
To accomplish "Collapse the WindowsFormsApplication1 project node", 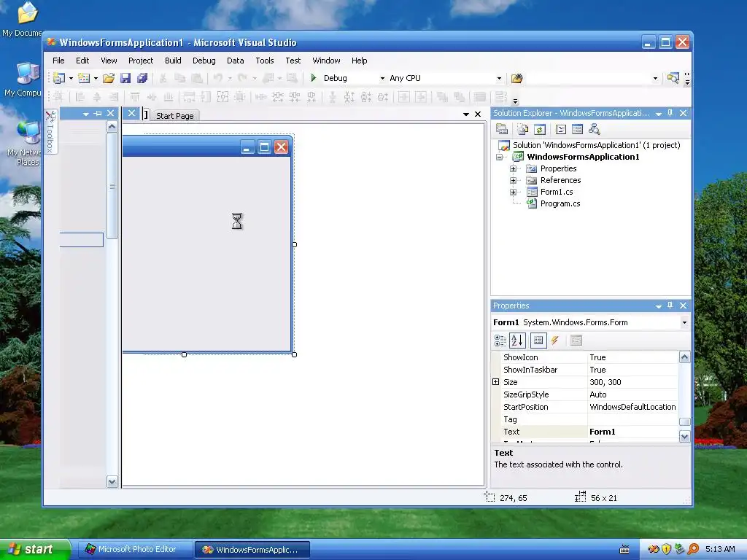I will point(499,157).
